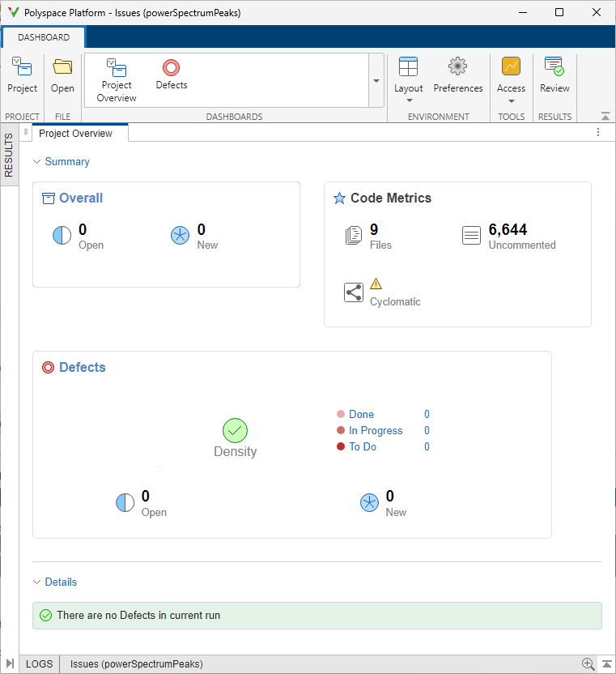Open the RESULTS side panel tab
Image resolution: width=616 pixels, height=674 pixels.
(x=9, y=155)
